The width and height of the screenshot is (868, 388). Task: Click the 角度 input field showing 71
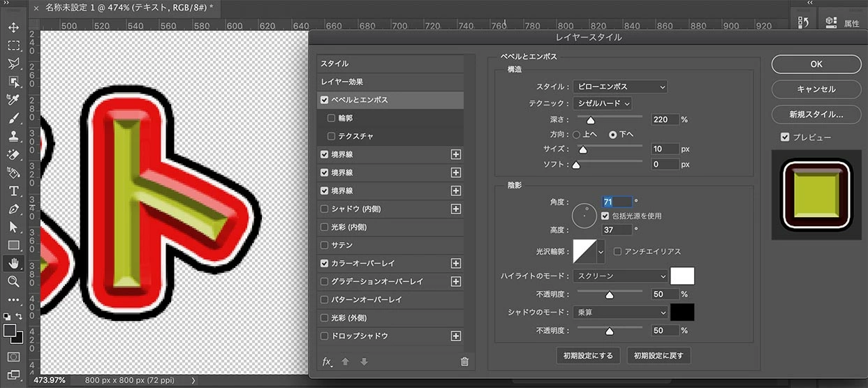[x=617, y=202]
